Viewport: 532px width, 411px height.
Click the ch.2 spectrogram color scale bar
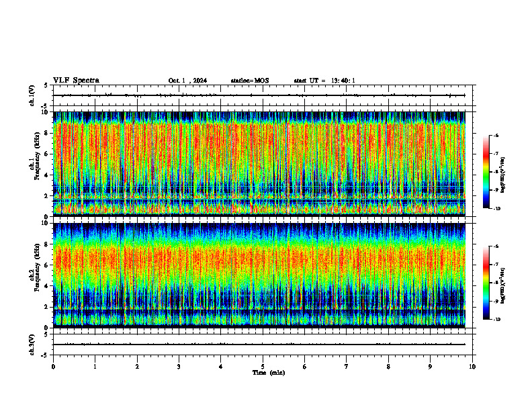tap(486, 283)
